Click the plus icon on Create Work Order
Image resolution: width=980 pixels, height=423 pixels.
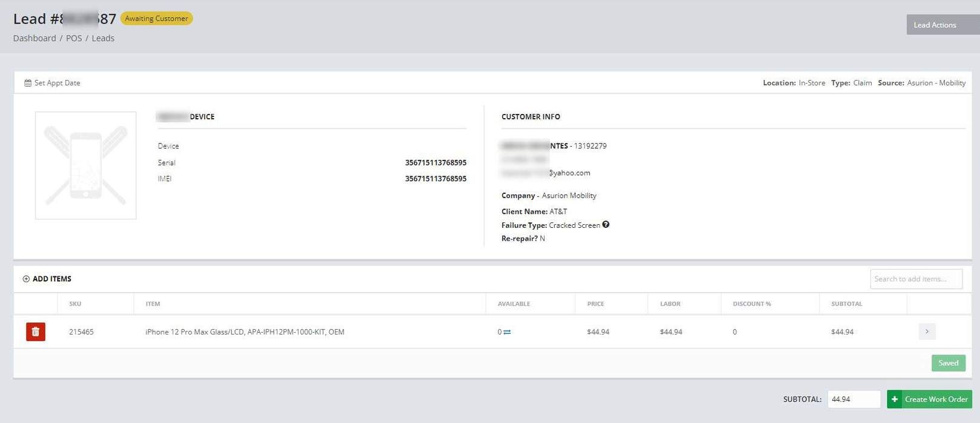(895, 399)
